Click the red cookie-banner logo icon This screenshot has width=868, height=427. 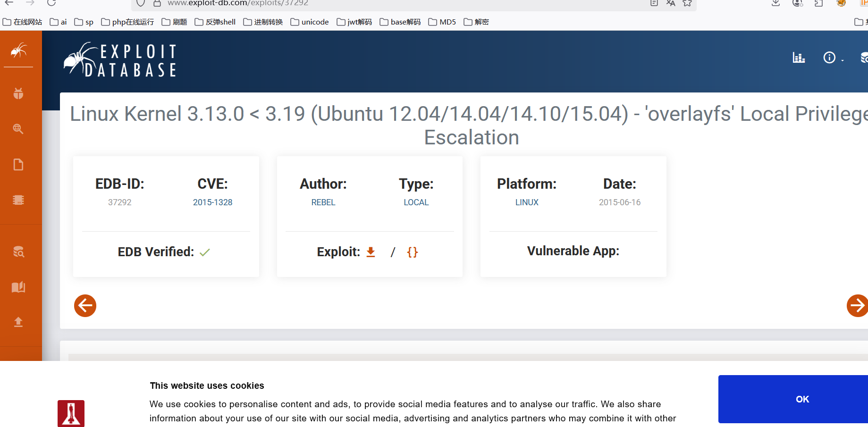point(71,413)
